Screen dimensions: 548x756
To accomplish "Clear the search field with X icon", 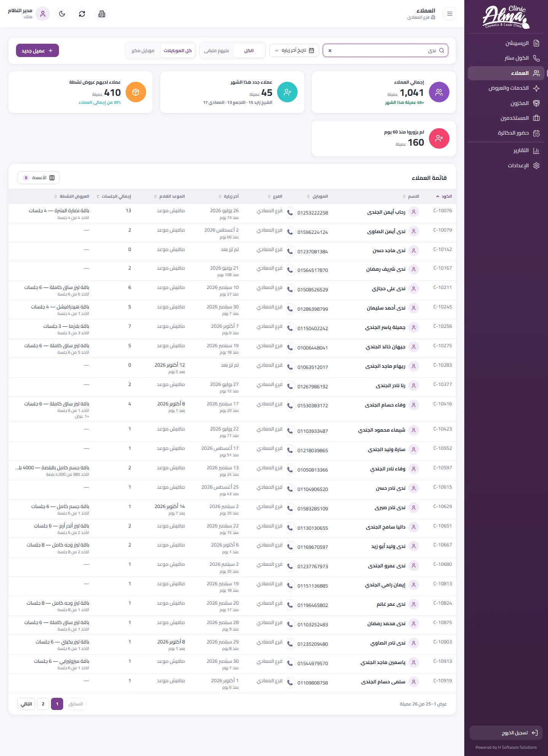I will click(x=330, y=51).
